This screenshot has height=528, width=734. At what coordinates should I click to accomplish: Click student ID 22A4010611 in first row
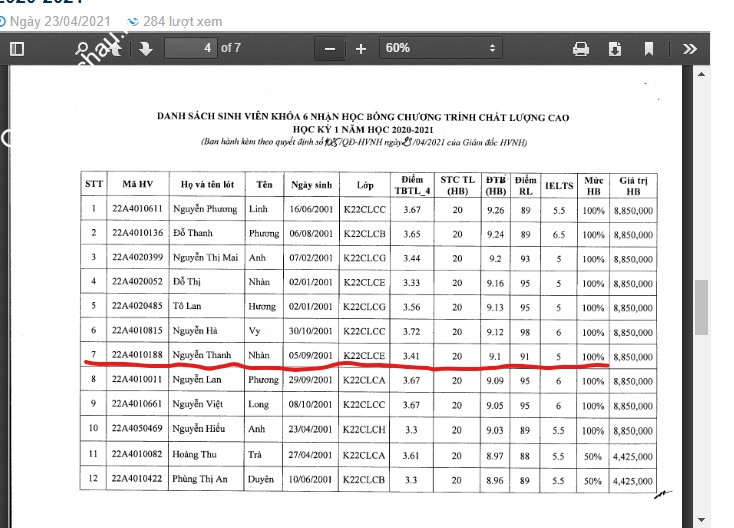pyautogui.click(x=137, y=209)
